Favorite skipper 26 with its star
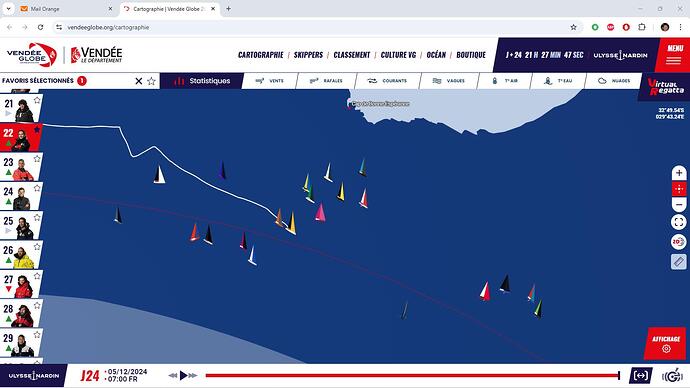690x388 pixels. [37, 247]
